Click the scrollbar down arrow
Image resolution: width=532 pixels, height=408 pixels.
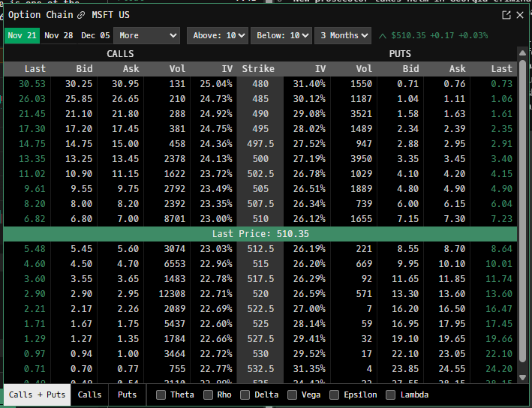[524, 377]
